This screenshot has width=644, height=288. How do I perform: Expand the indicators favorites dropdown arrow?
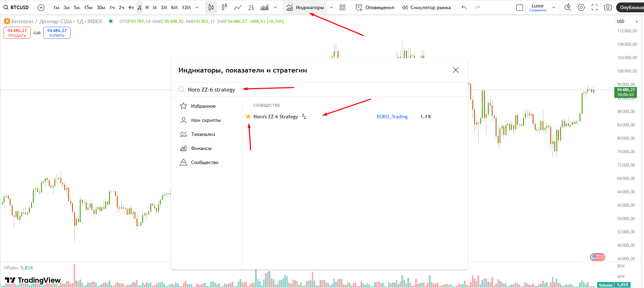(332, 7)
